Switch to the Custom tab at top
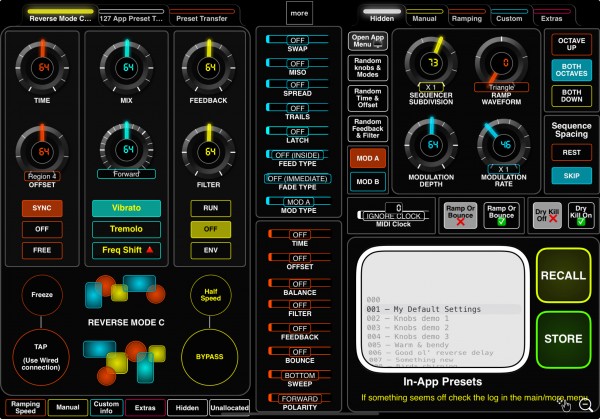 [509, 16]
